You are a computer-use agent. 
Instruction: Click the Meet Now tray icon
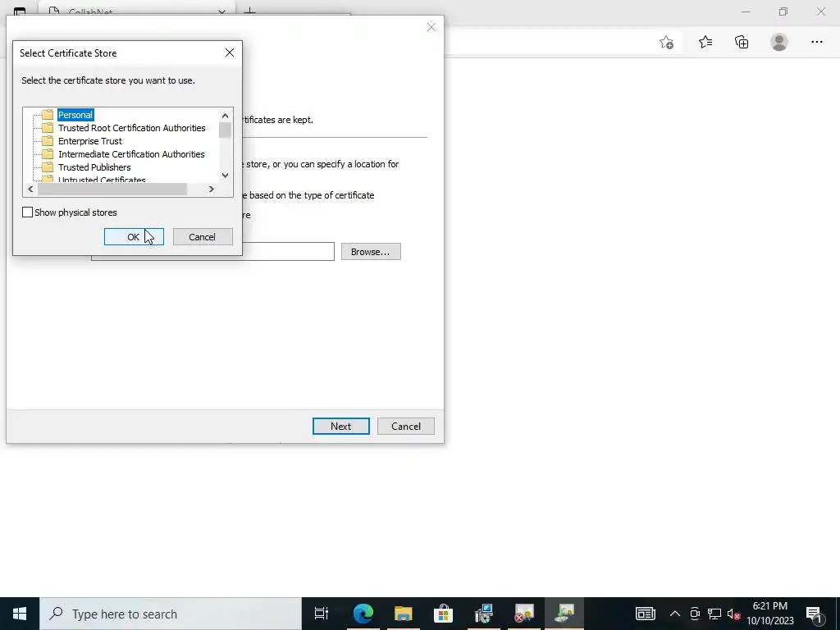click(695, 614)
